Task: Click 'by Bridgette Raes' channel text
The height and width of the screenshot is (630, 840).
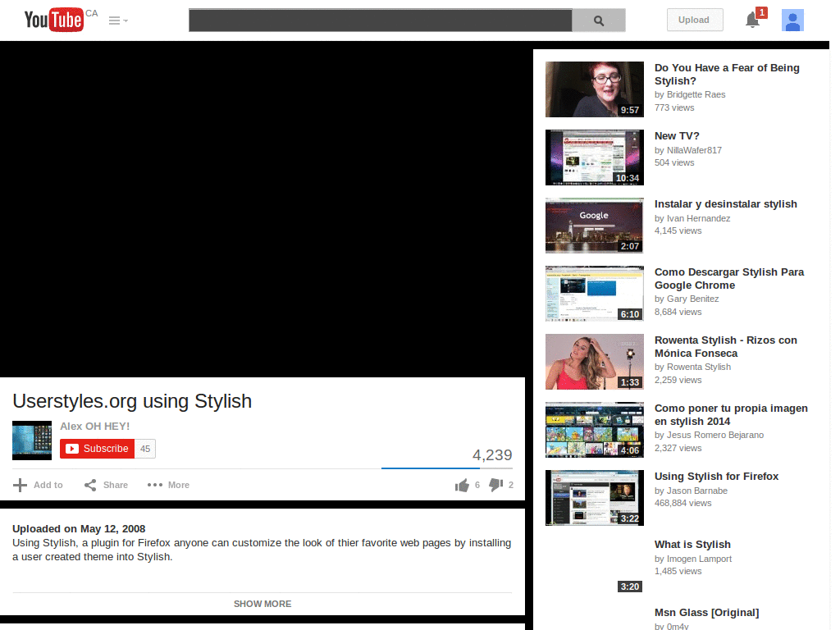Action: point(690,94)
